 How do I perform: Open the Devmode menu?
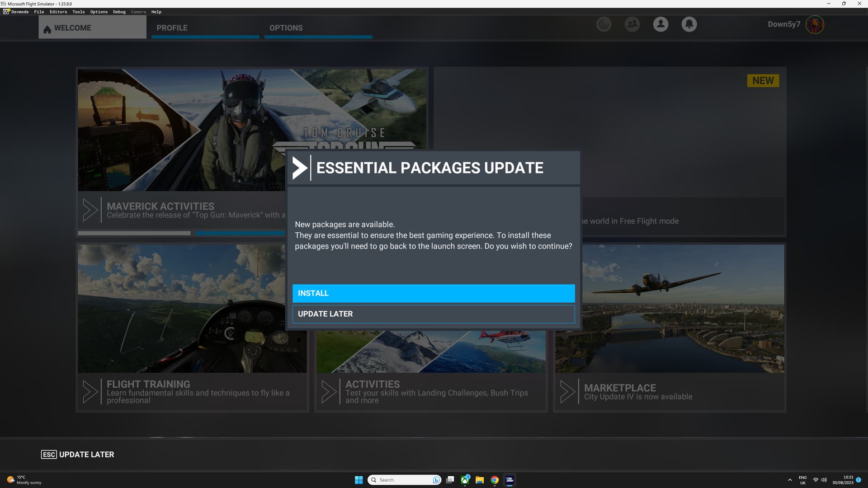[x=16, y=12]
